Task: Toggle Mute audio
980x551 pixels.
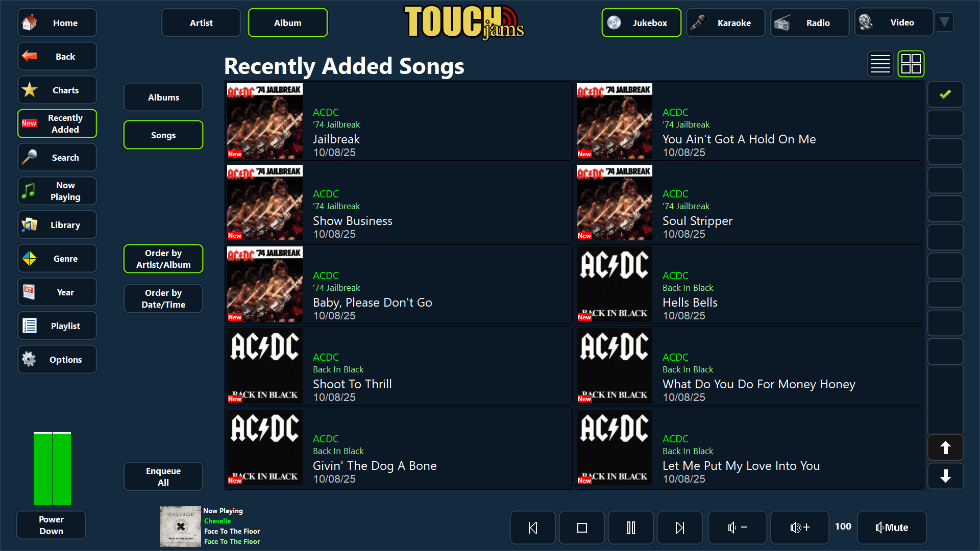Action: click(892, 528)
